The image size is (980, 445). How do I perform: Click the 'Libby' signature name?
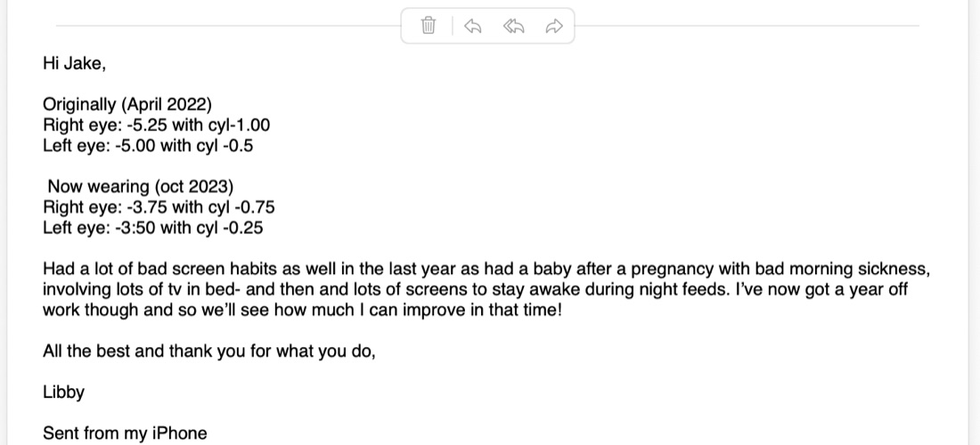pos(64,392)
